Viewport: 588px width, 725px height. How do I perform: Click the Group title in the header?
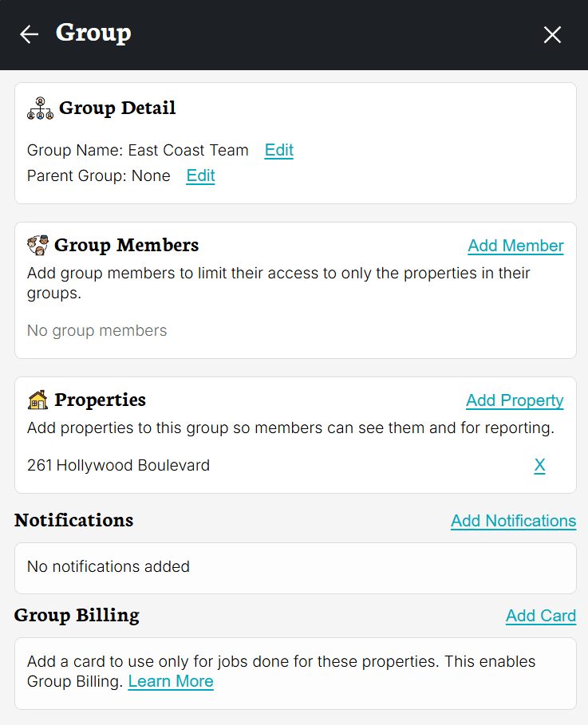click(x=93, y=33)
